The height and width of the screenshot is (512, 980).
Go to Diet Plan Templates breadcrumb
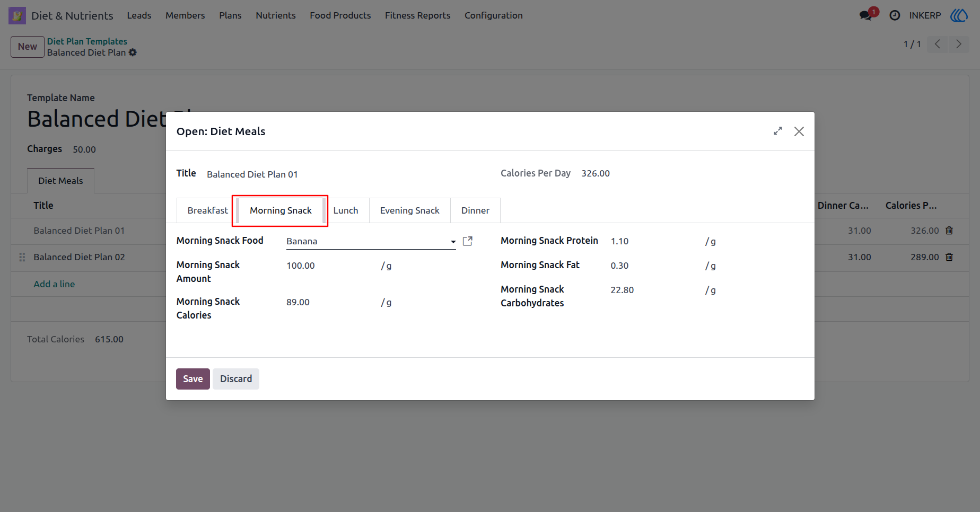(x=87, y=41)
